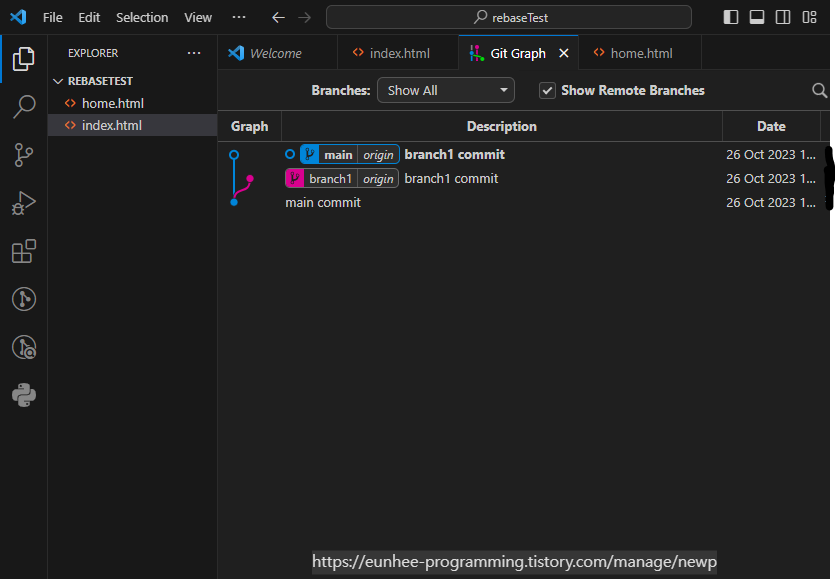The height and width of the screenshot is (579, 835).
Task: Open the File menu
Action: pyautogui.click(x=53, y=18)
